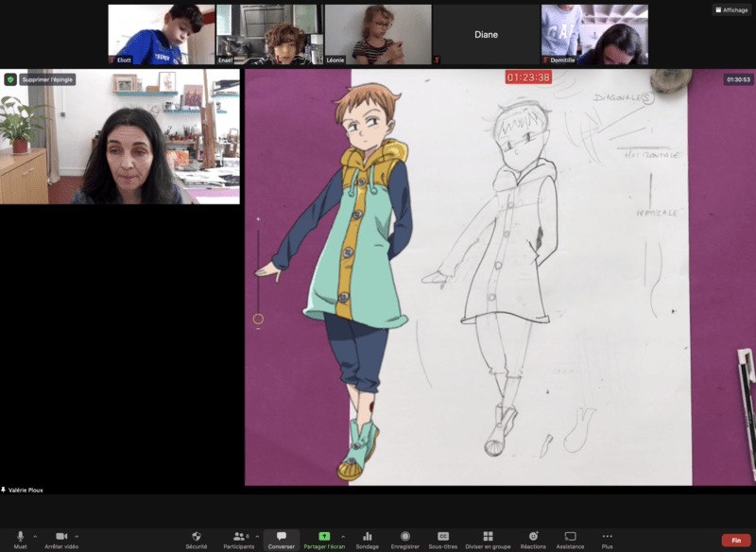This screenshot has width=756, height=552.
Task: Expand video options chevron beside Arrêter vidéo
Action: (x=76, y=535)
